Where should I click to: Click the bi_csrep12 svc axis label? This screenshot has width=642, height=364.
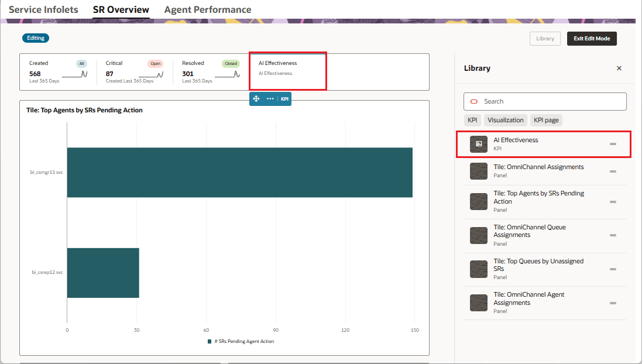pyautogui.click(x=47, y=272)
